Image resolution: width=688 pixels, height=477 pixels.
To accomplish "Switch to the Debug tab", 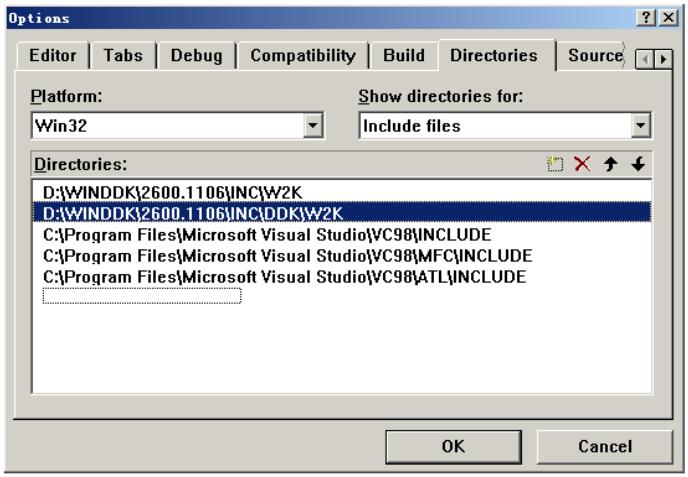I will click(x=197, y=56).
